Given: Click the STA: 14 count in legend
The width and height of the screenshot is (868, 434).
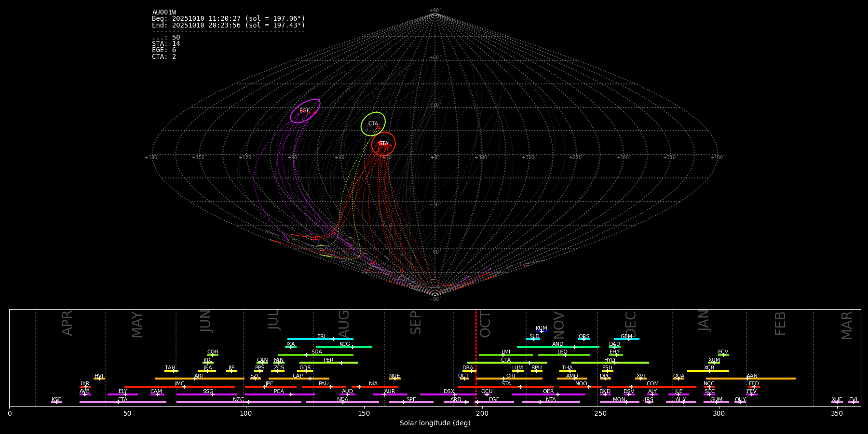Looking at the screenshot, I should (x=166, y=44).
